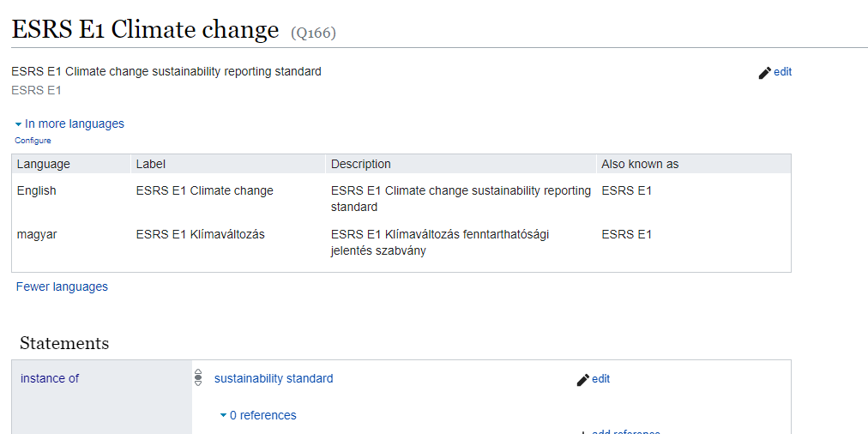Click the 'ESRS E1 Climate change' page title

(145, 29)
